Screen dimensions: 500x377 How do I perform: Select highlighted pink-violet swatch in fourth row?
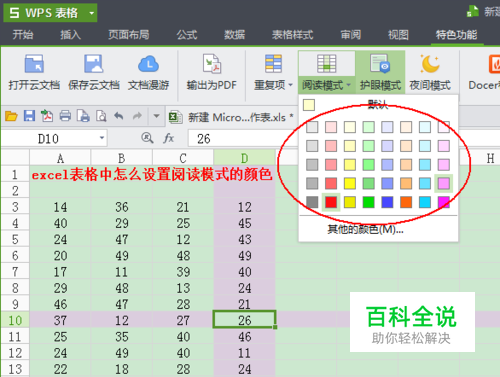coord(444,183)
